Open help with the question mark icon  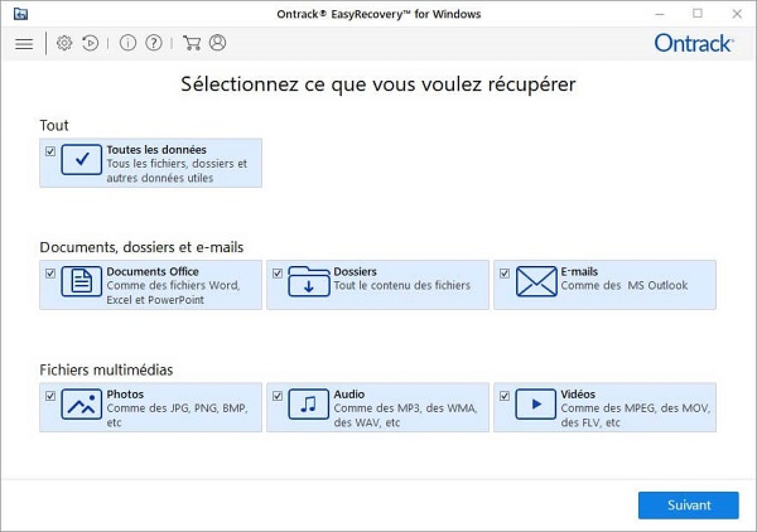point(153,43)
